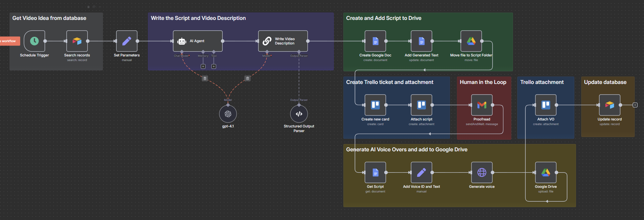Delete Write Video Description model connection
644x220 pixels.
[x=248, y=79]
